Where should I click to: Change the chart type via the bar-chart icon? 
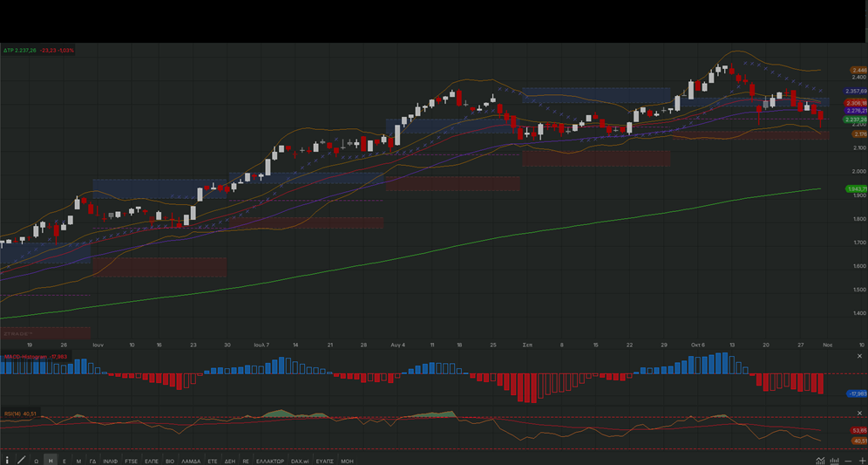834,461
